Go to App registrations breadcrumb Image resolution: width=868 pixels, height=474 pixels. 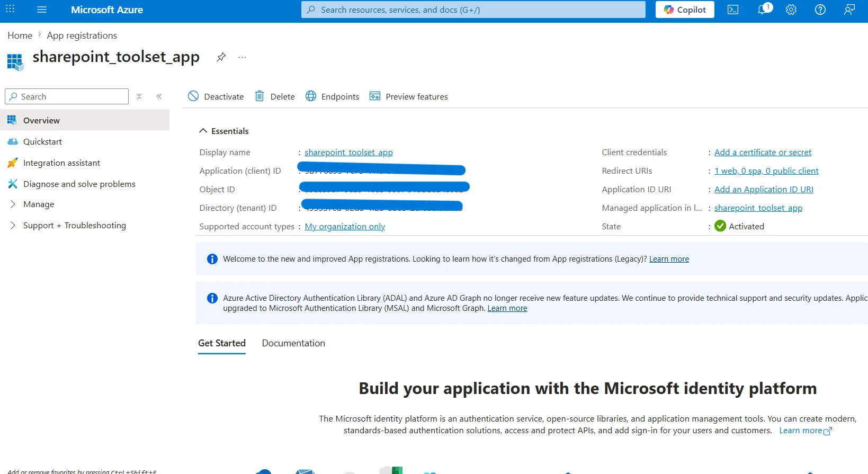pos(82,35)
